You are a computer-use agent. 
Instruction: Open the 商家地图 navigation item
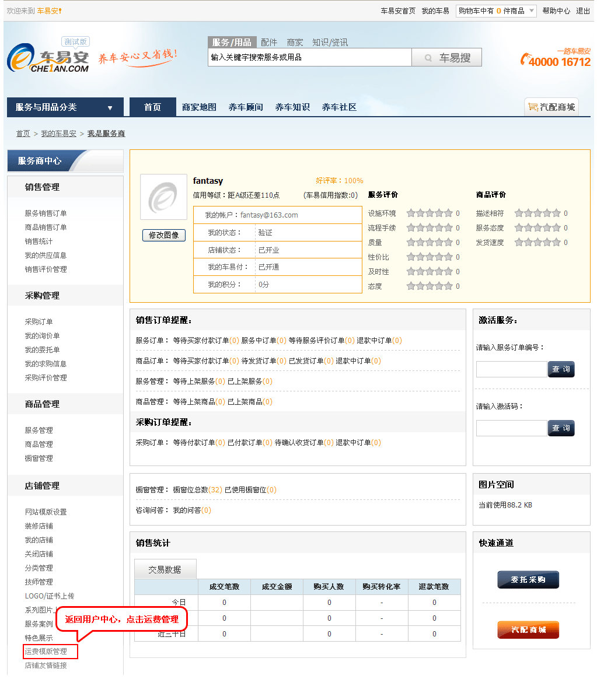[199, 107]
